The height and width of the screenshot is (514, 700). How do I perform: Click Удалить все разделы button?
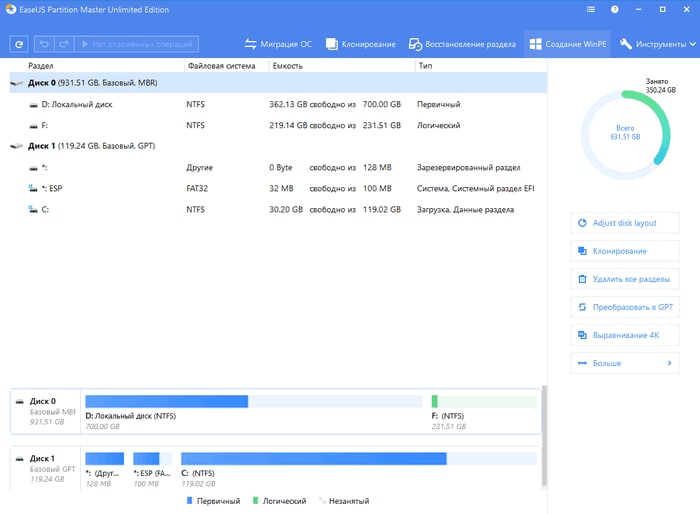625,279
